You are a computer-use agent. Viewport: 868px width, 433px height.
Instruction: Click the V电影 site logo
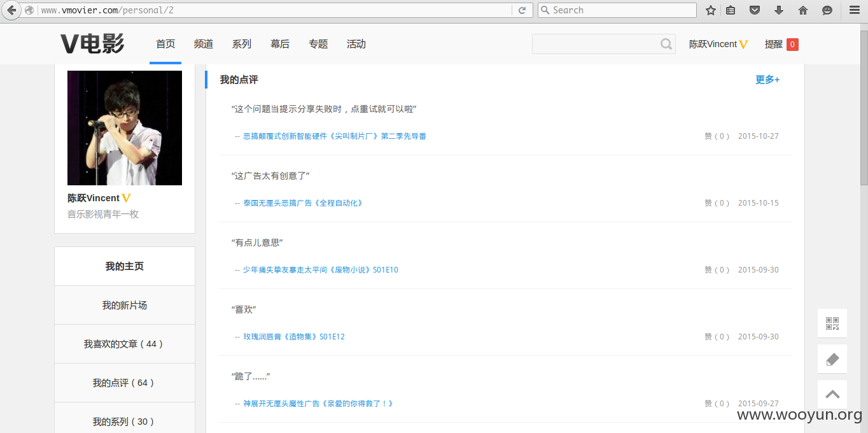92,44
